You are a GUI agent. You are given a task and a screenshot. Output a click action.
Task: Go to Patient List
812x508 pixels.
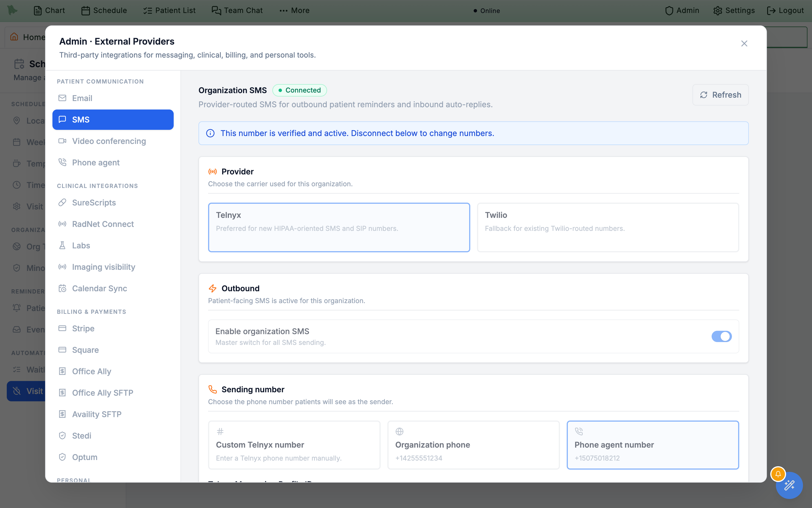[x=169, y=10]
